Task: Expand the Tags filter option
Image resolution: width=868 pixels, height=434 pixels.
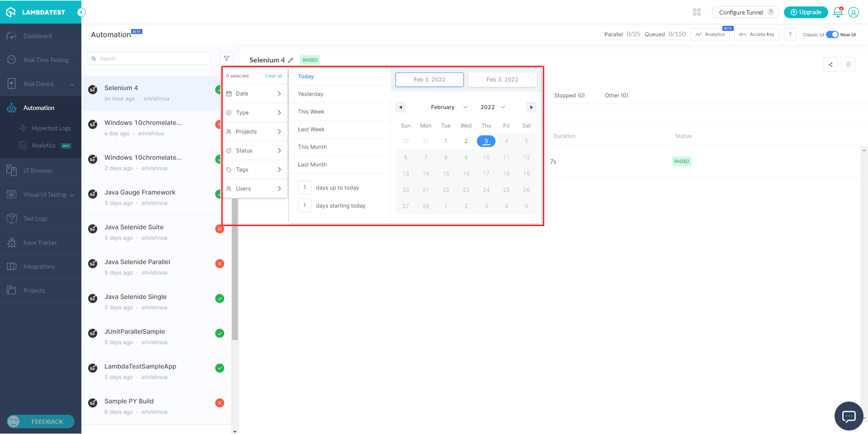Action: point(255,170)
